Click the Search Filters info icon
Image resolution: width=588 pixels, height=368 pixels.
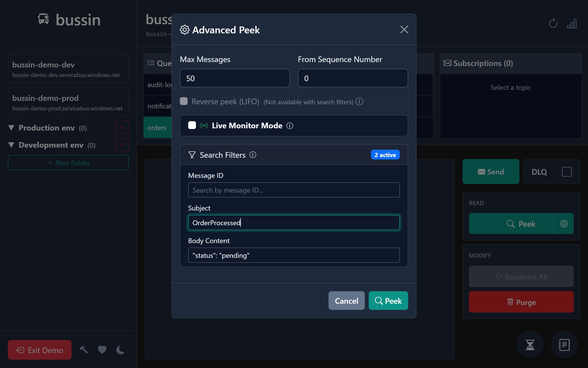[253, 155]
